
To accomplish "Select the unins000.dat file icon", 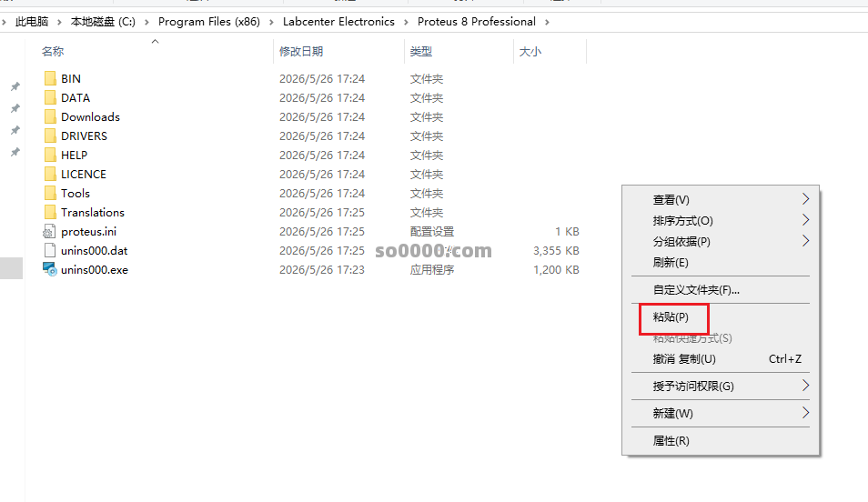I will [x=50, y=250].
